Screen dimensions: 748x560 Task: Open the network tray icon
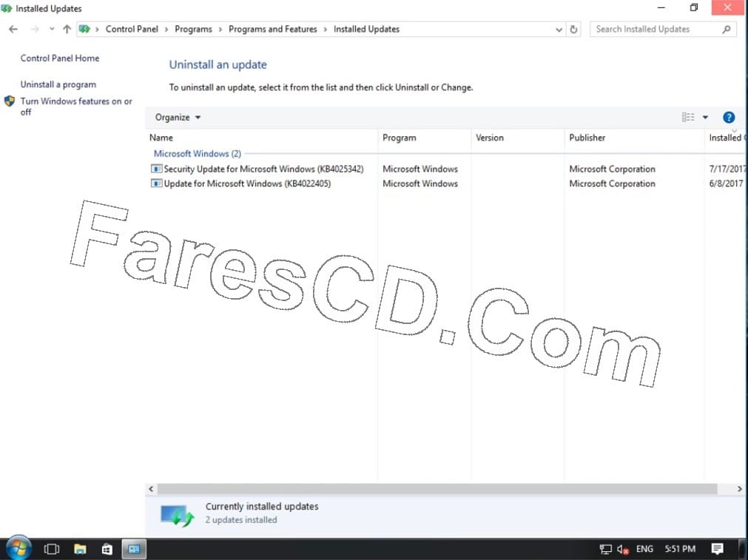pos(605,549)
